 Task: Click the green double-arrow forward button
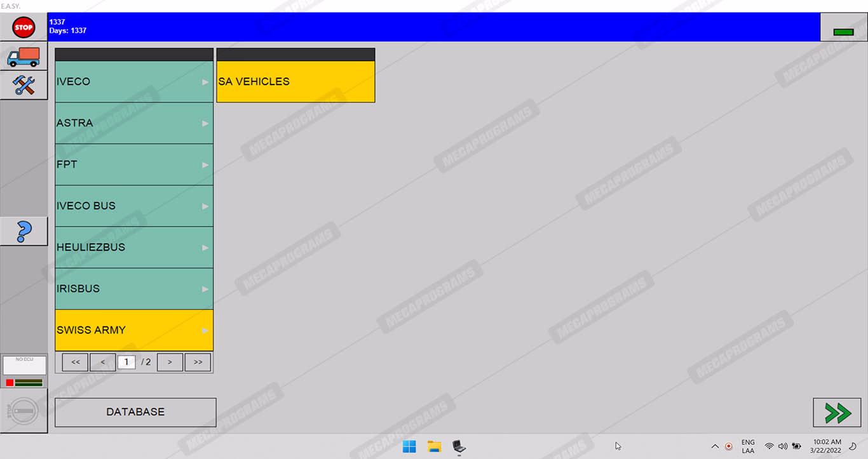[x=837, y=413]
